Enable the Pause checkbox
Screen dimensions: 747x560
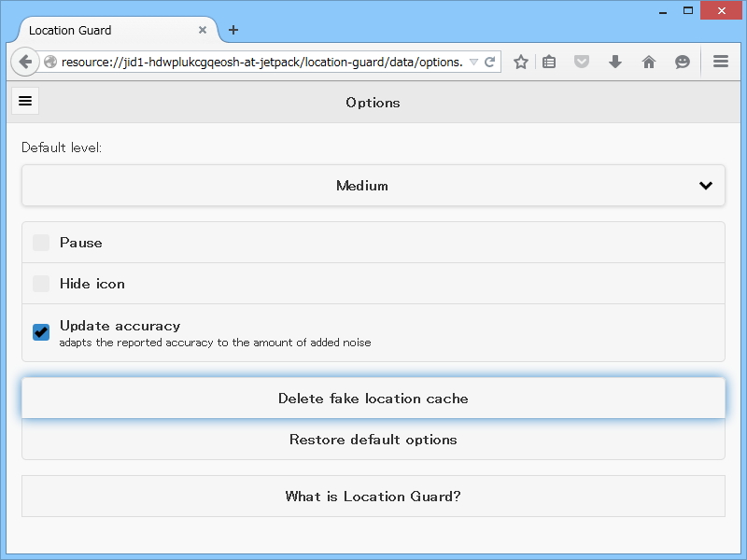41,243
